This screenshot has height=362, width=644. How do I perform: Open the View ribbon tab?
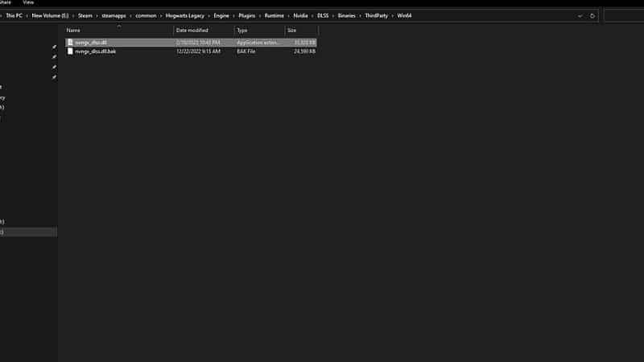pos(28,2)
